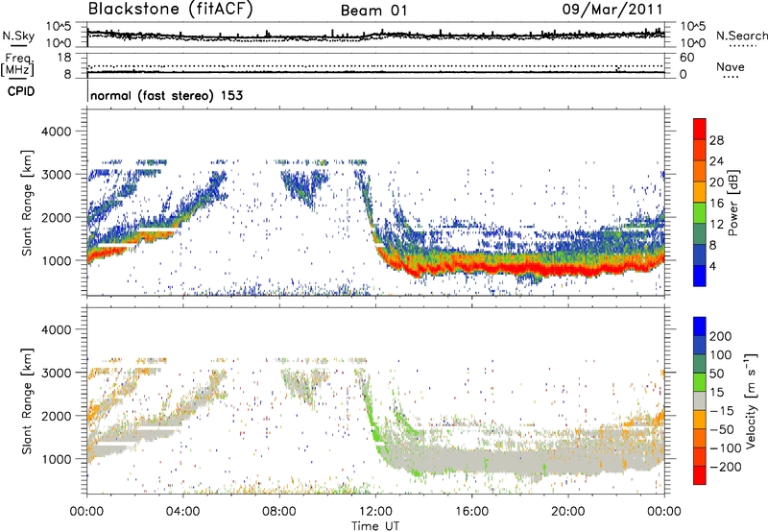Click the 'normal (fast stereo) 153' text

tap(166, 95)
